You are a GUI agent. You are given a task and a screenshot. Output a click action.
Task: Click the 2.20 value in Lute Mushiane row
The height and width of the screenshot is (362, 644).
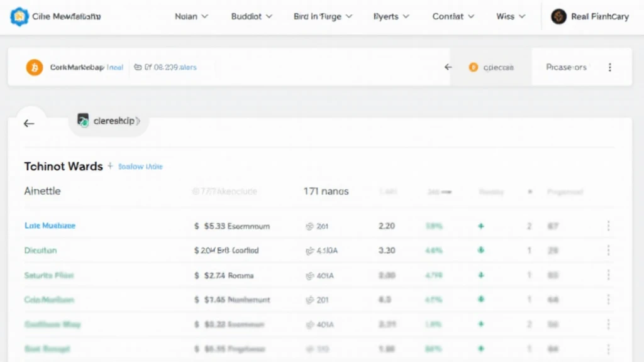tap(387, 226)
